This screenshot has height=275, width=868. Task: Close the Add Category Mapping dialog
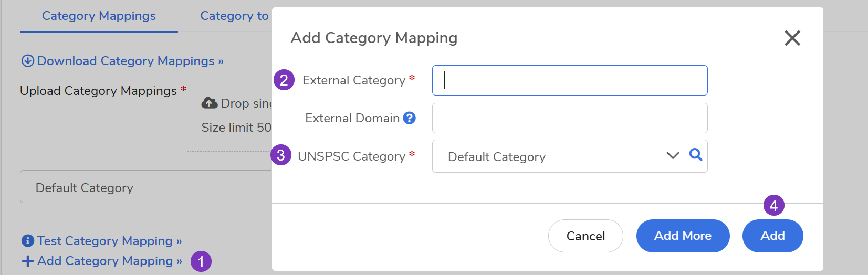(792, 38)
